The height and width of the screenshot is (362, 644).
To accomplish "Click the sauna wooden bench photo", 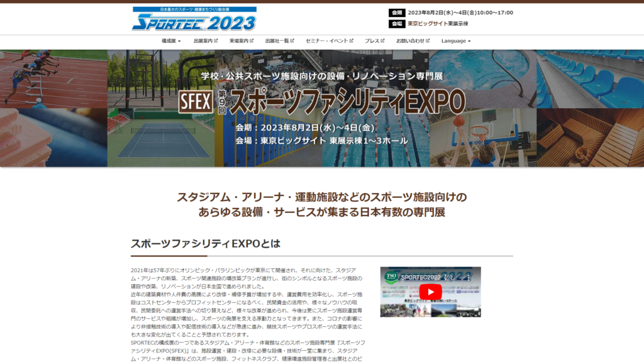I will click(x=590, y=138).
